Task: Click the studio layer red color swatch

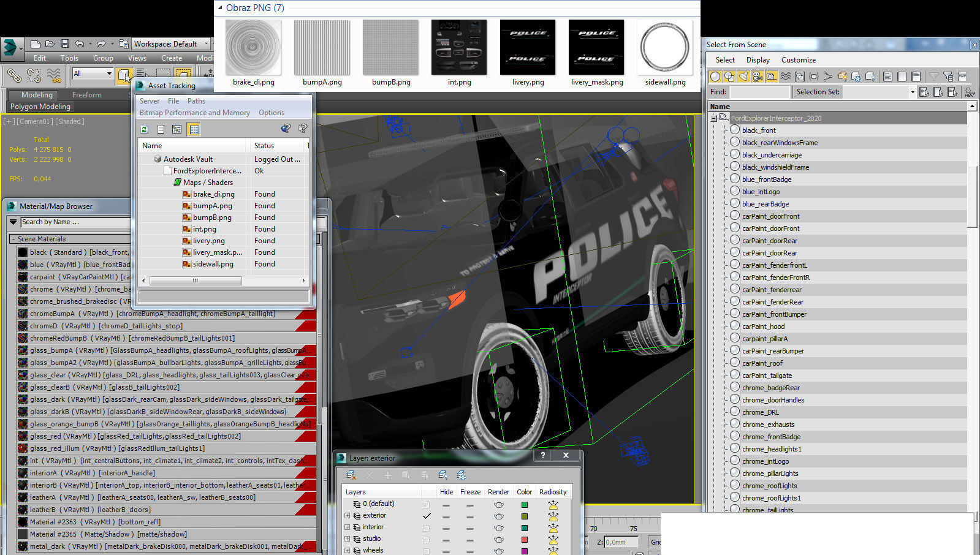Action: [524, 540]
